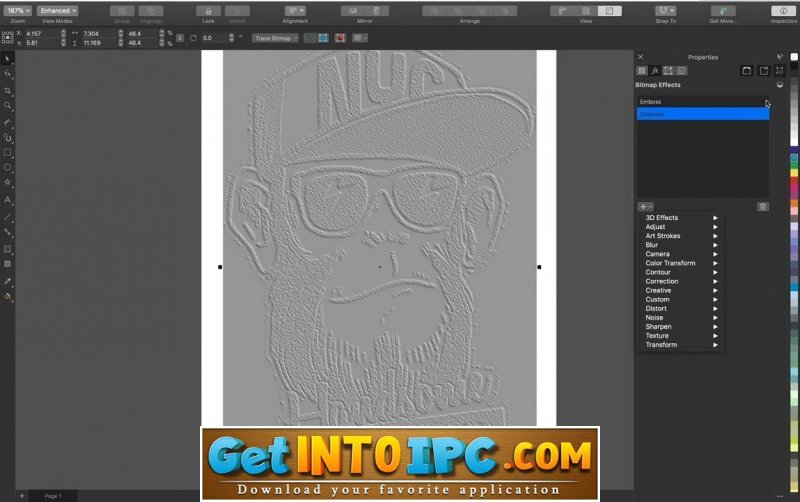
Task: Open the add effect plus dropdown
Action: (x=645, y=207)
